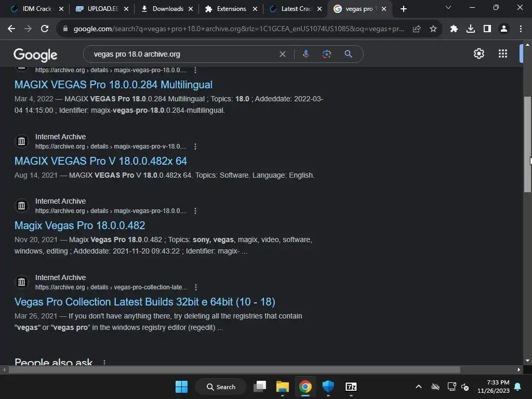Screen dimensions: 532x399
Task: Click archive.org URL under Magix Vegas Pro 18.0.0.482
Action: (111, 211)
